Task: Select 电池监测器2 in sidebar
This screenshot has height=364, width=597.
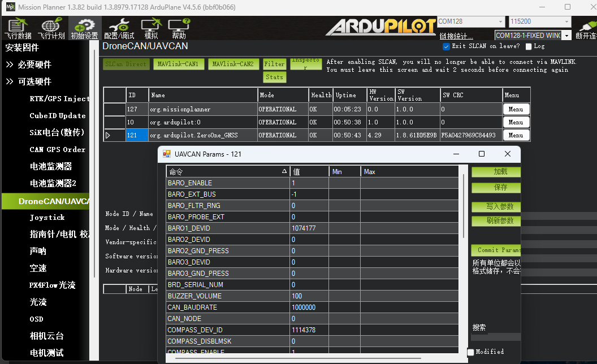Action: (x=53, y=184)
